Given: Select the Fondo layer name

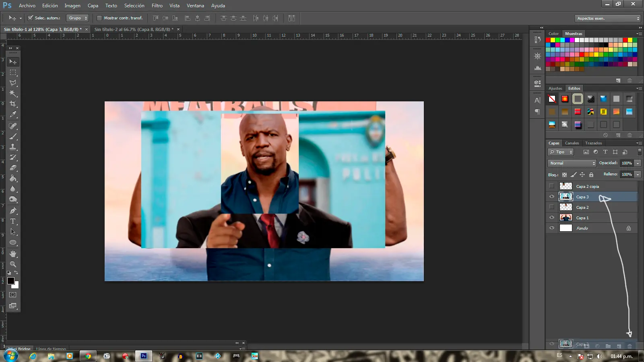Looking at the screenshot, I should click(x=582, y=228).
